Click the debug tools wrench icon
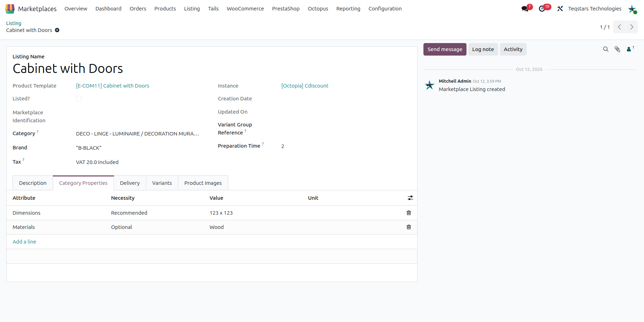 (560, 9)
